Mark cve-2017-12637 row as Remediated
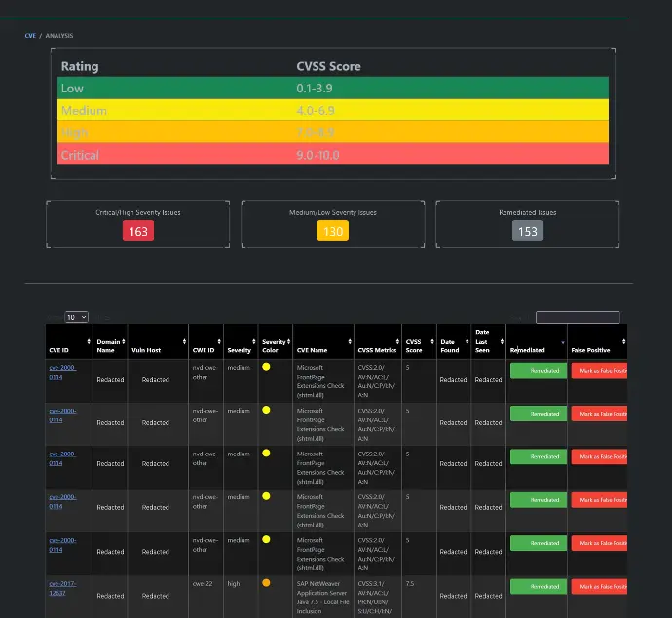This screenshot has height=618, width=672. [539, 586]
